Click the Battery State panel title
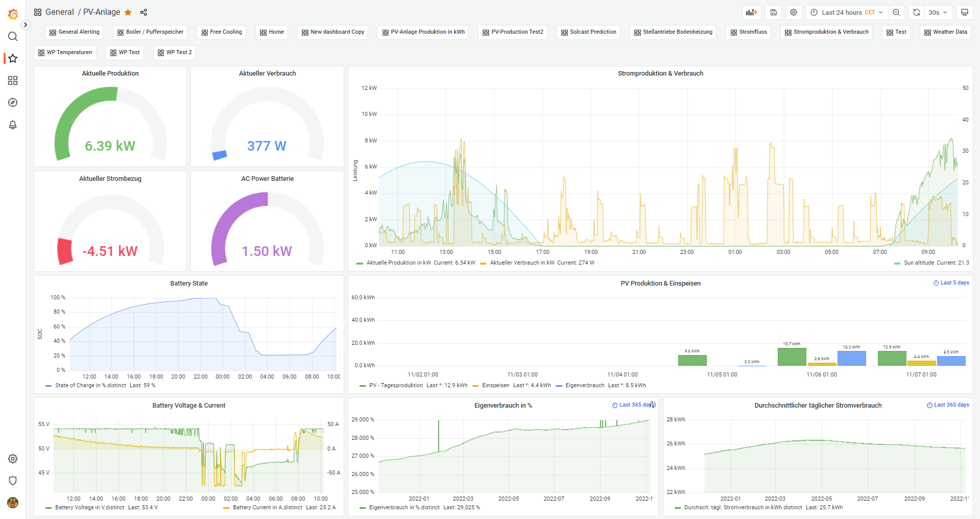The width and height of the screenshot is (980, 519). click(x=188, y=284)
